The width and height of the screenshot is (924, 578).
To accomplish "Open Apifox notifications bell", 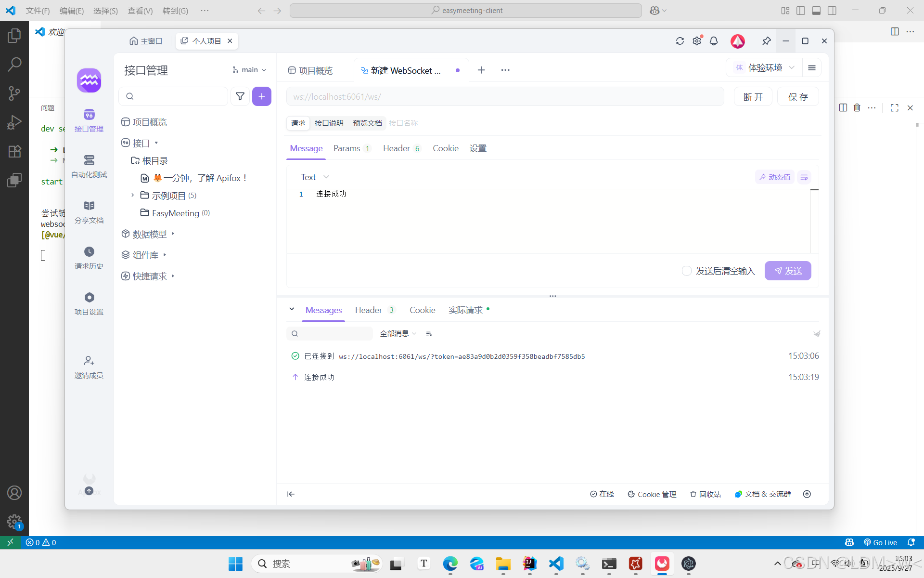I will pyautogui.click(x=714, y=41).
